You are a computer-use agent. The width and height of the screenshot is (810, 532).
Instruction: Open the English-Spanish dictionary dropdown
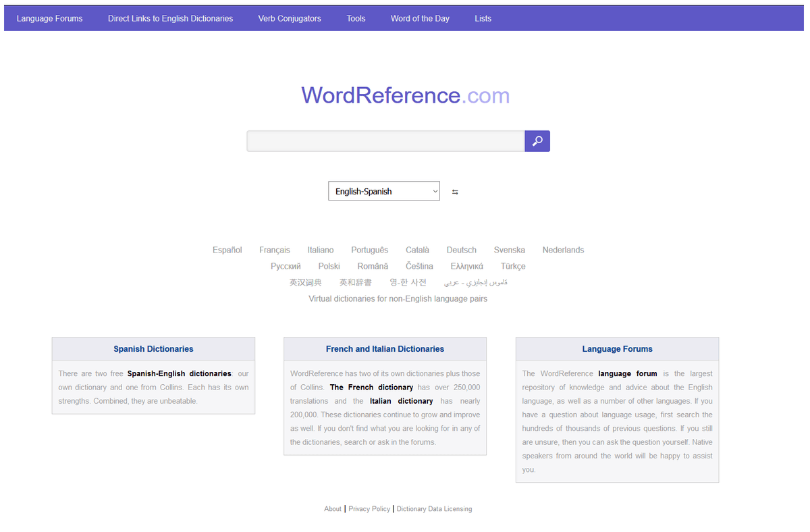tap(383, 192)
